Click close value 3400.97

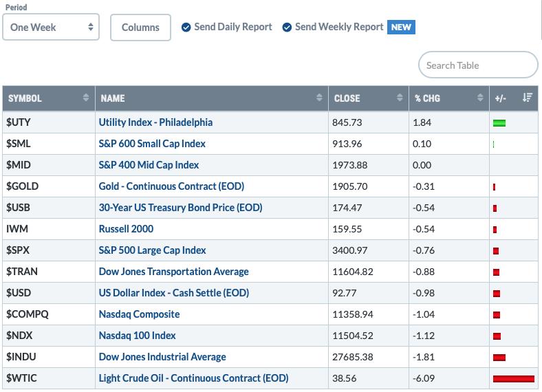pyautogui.click(x=350, y=250)
